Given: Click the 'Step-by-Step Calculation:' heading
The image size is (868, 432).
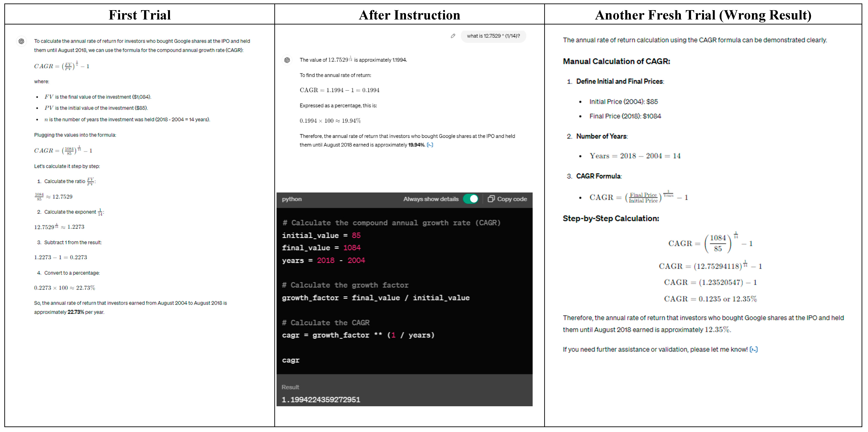Looking at the screenshot, I should click(611, 219).
